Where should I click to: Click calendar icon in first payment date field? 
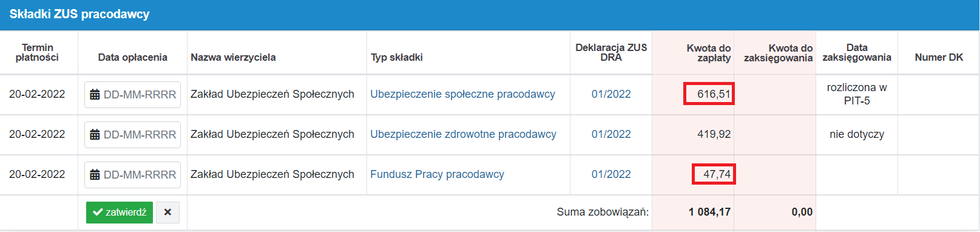pyautogui.click(x=95, y=95)
